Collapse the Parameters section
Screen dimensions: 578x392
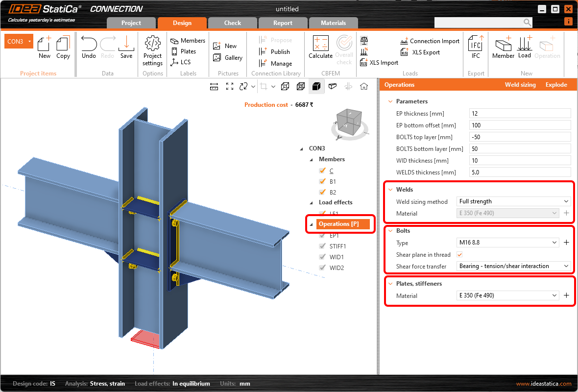(390, 101)
